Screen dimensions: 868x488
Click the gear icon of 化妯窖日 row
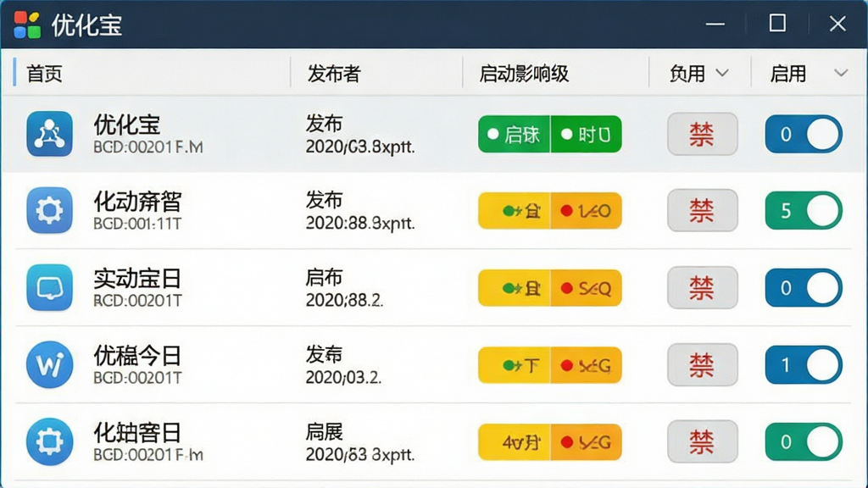49,441
